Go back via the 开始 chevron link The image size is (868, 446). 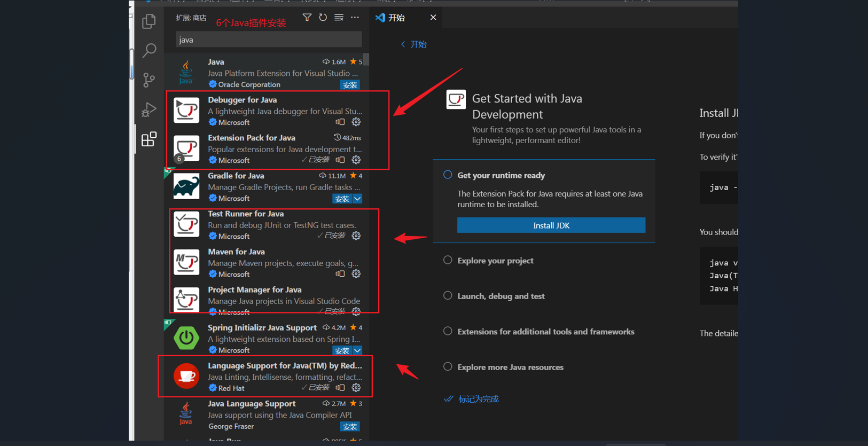coord(413,44)
